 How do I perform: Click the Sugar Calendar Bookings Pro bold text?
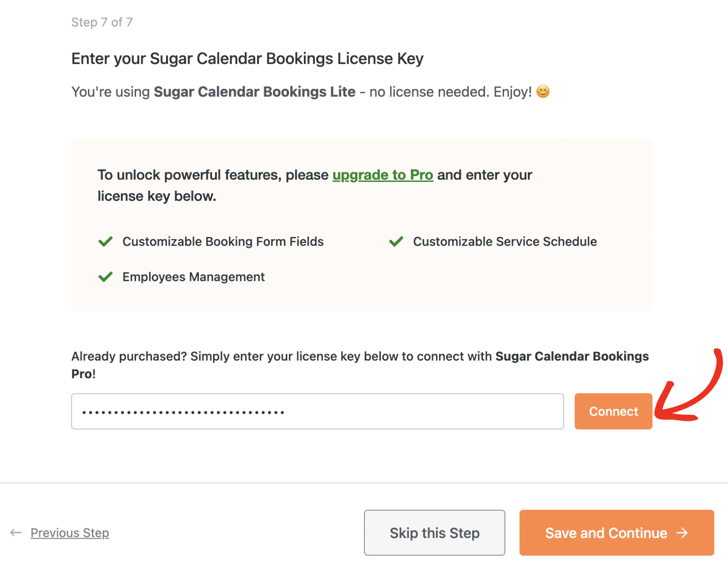pyautogui.click(x=572, y=356)
